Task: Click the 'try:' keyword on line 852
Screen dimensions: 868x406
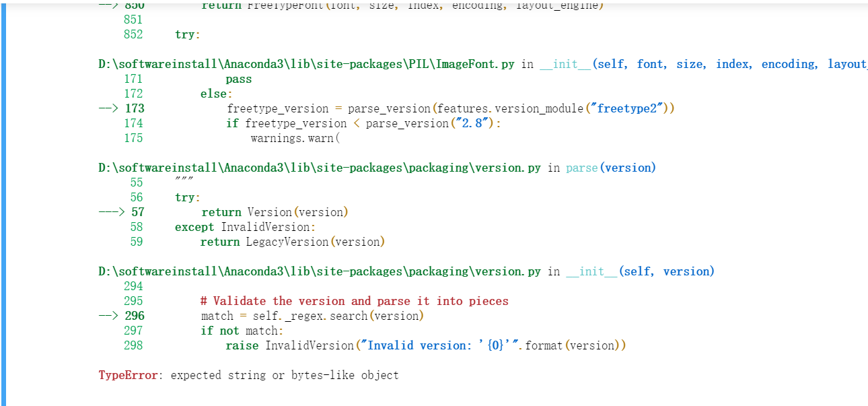Action: coord(188,34)
